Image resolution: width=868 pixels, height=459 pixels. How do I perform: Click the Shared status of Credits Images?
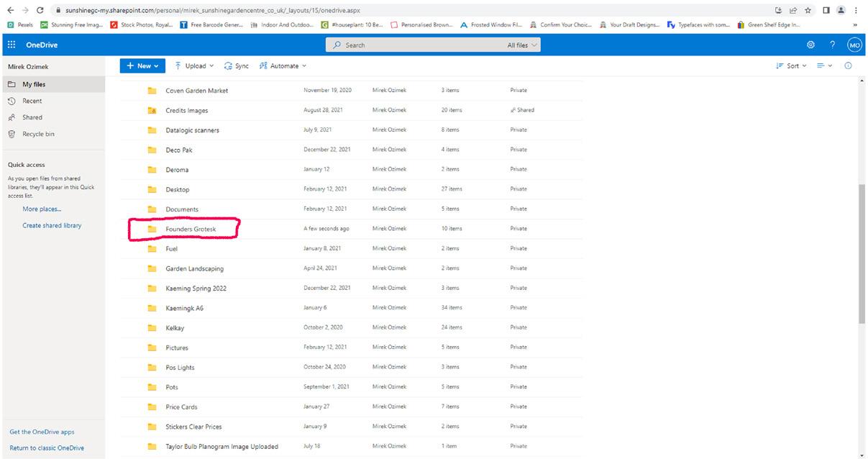tap(523, 110)
